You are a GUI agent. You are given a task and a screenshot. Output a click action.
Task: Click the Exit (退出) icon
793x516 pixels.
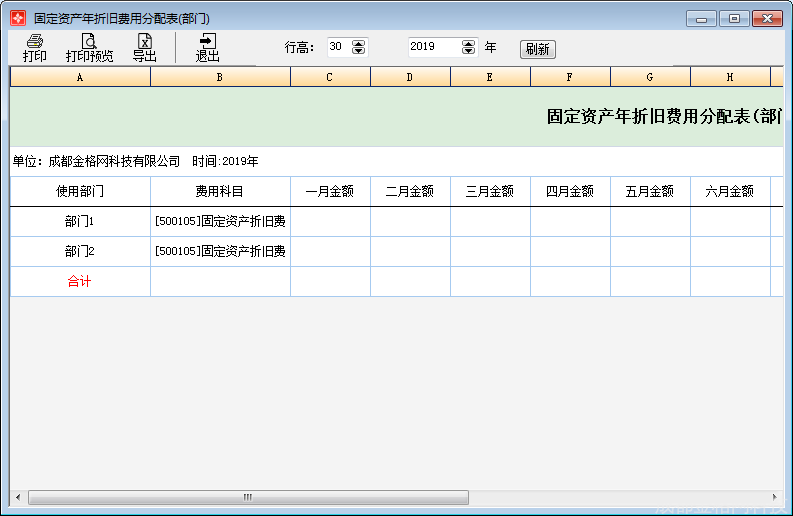208,47
